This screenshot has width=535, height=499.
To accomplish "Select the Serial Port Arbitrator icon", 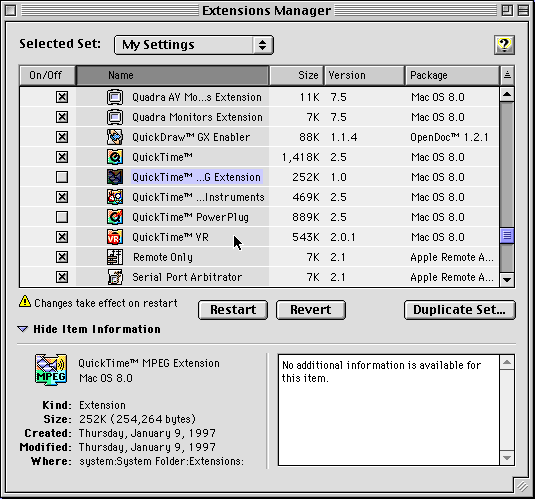I will pyautogui.click(x=115, y=277).
